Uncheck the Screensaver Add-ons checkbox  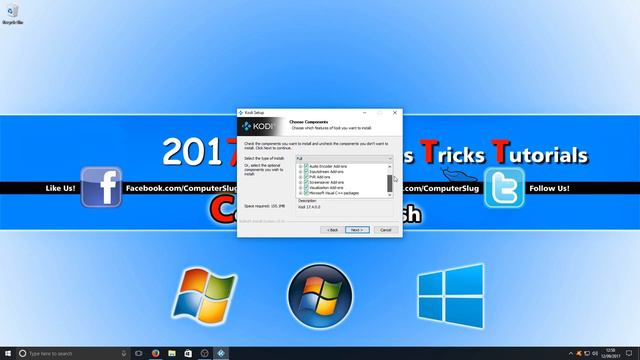(x=306, y=182)
